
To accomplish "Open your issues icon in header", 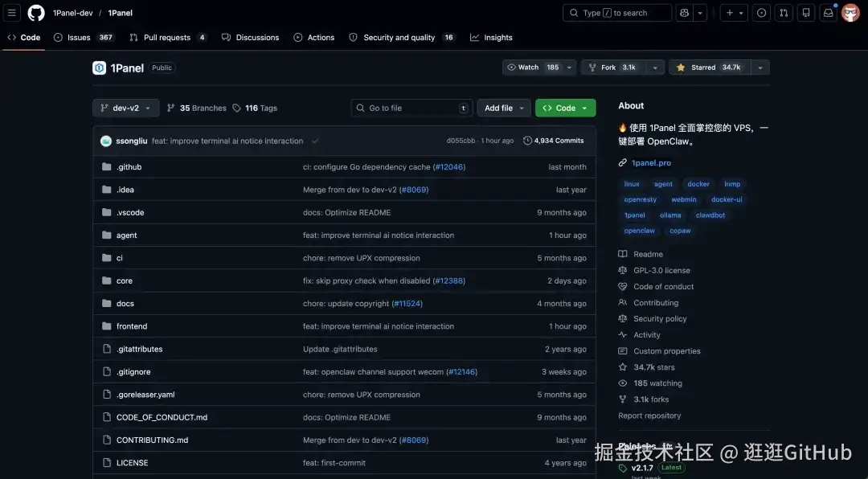I will (x=762, y=13).
